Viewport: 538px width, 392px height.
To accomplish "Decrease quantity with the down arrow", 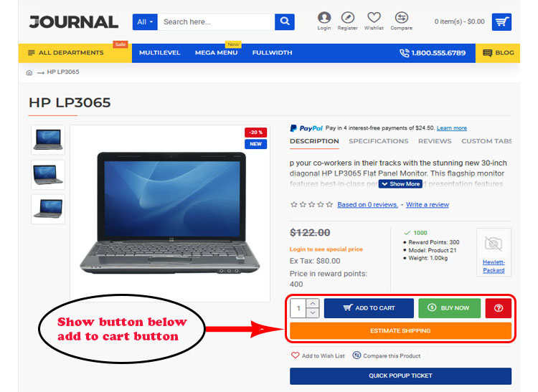I will [x=313, y=313].
